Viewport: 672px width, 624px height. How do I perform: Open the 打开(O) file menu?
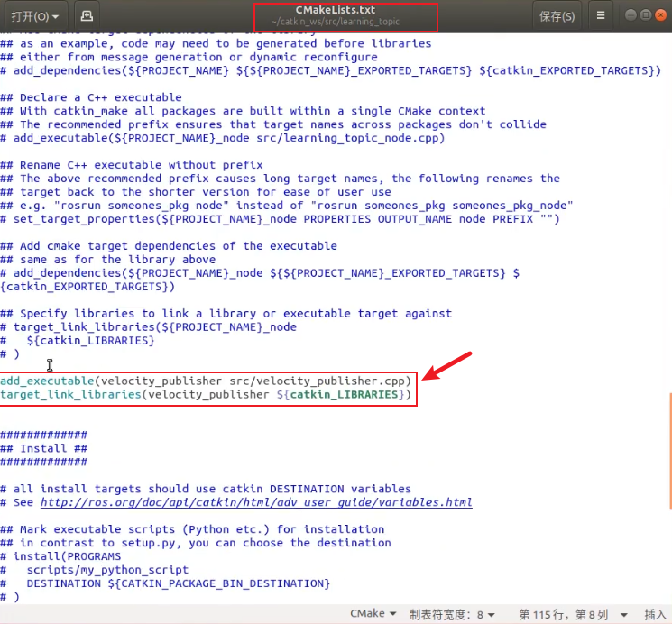point(35,16)
